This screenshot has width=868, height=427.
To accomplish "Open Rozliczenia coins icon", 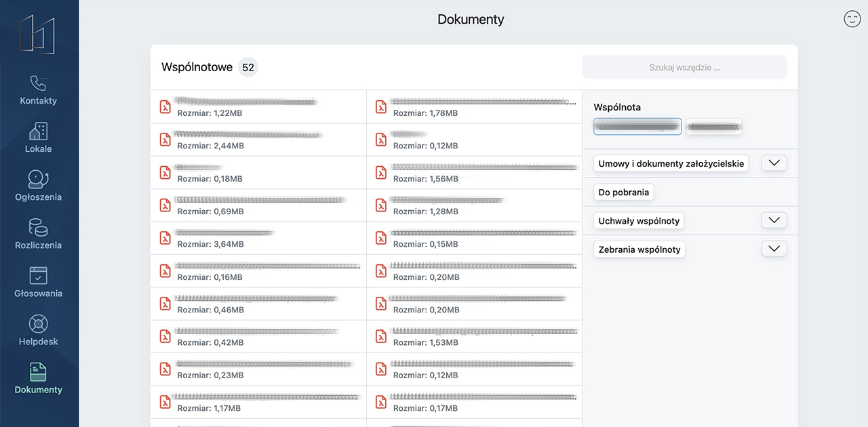I will pyautogui.click(x=39, y=228).
